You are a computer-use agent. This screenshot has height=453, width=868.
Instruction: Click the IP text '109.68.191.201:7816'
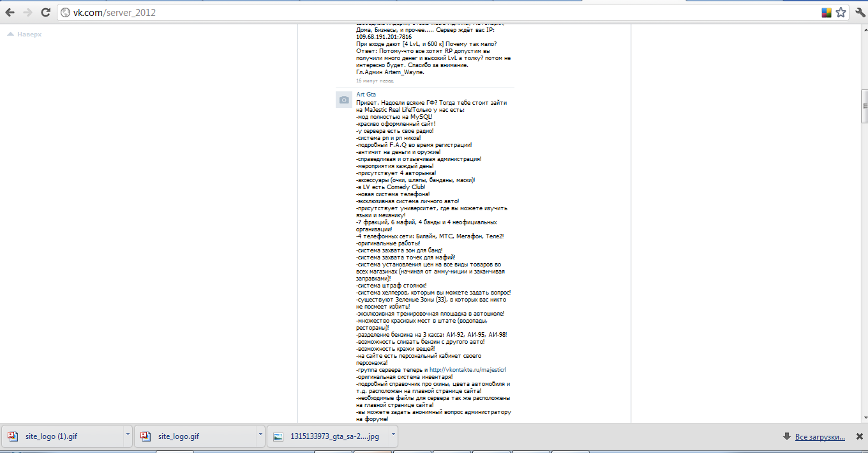coord(384,37)
